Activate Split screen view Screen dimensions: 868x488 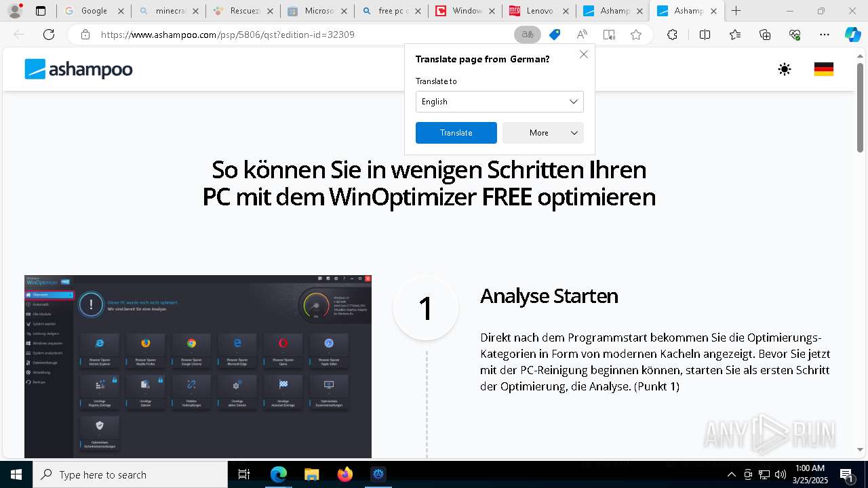coord(705,35)
